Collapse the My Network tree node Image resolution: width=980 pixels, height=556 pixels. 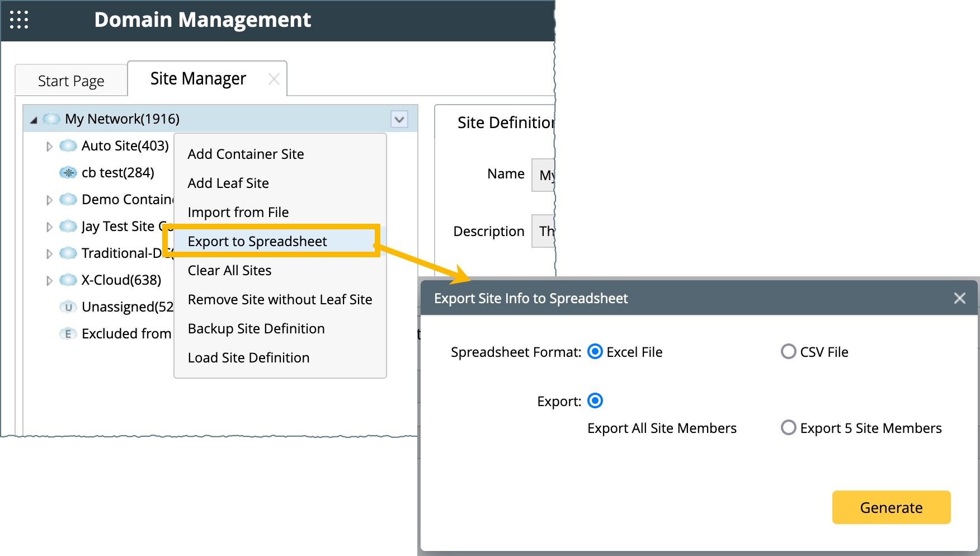click(x=34, y=120)
